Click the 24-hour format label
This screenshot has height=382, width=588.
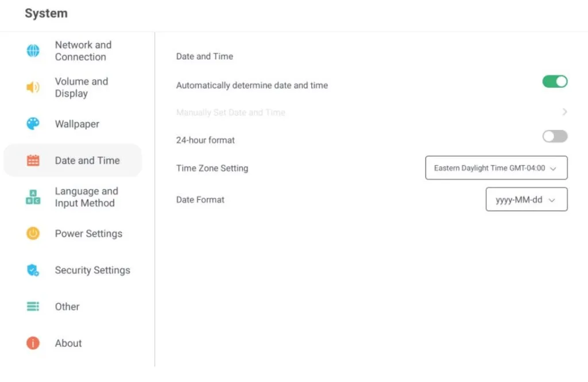[x=205, y=140]
